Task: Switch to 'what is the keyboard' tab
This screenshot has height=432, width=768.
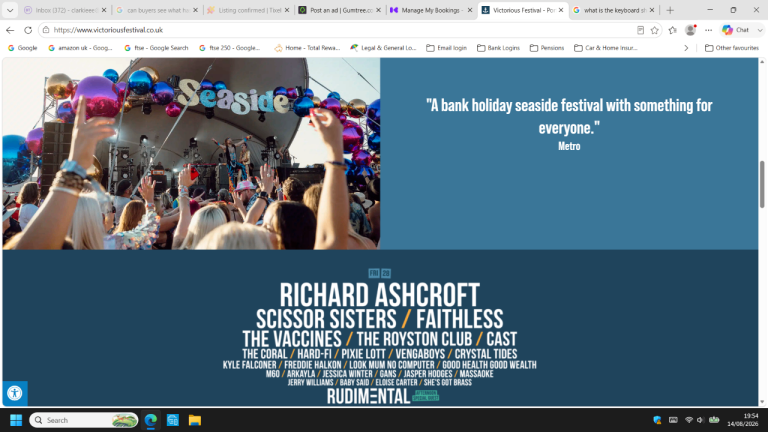Action: click(614, 10)
